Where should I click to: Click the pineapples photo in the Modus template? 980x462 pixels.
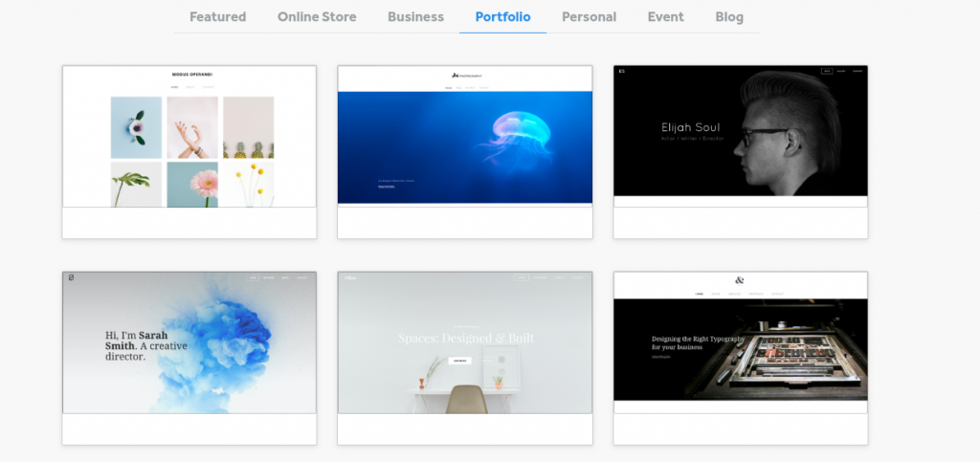pyautogui.click(x=248, y=127)
